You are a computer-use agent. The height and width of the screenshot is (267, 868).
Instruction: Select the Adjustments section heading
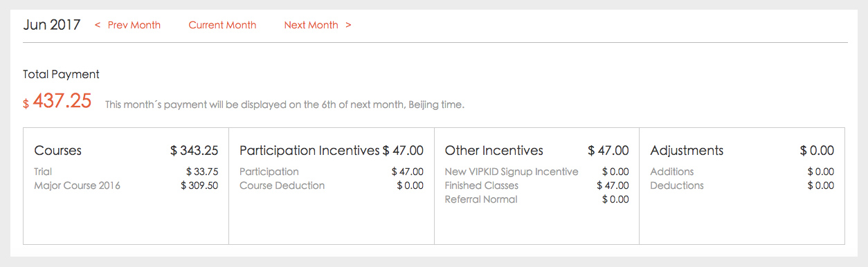point(687,150)
